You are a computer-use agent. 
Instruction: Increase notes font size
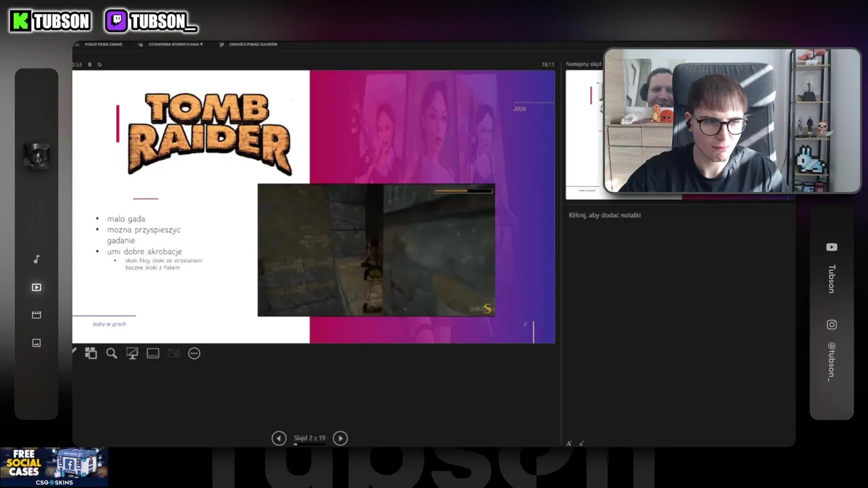[x=569, y=444]
